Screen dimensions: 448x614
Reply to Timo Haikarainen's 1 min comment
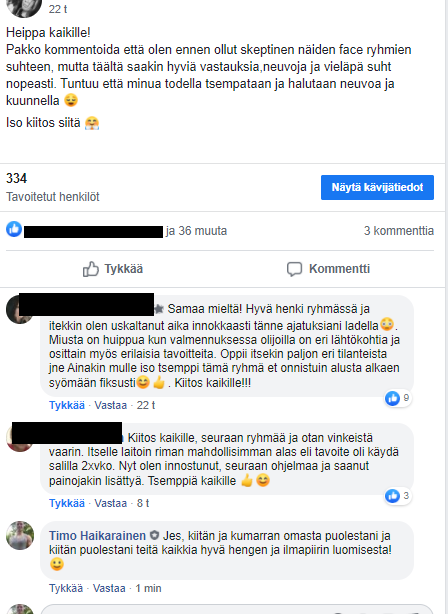point(109,588)
